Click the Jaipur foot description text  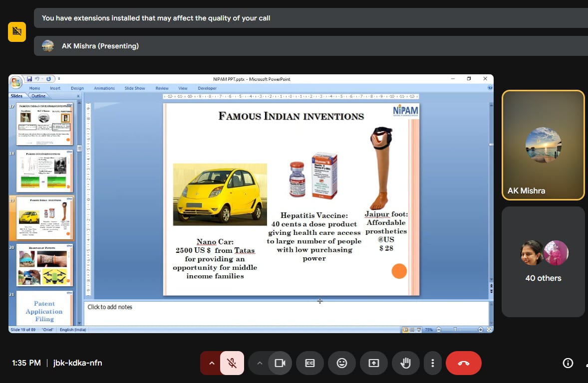point(386,231)
